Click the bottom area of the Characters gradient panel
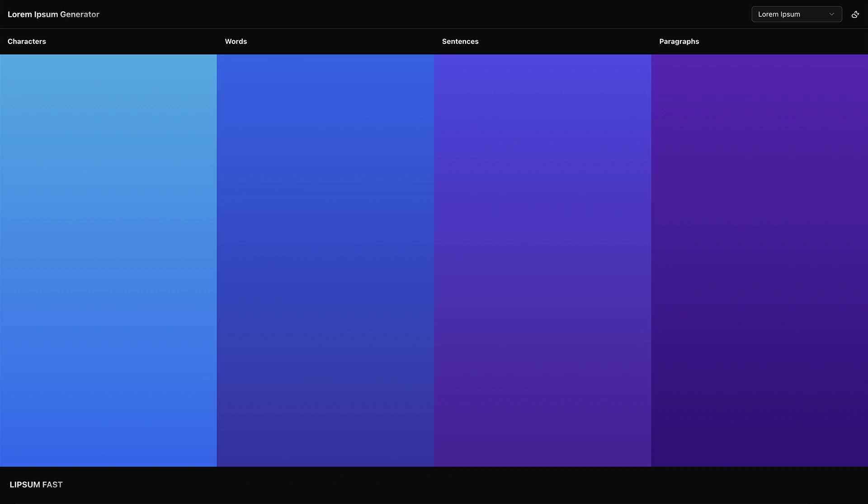The width and height of the screenshot is (868, 504). pyautogui.click(x=108, y=443)
